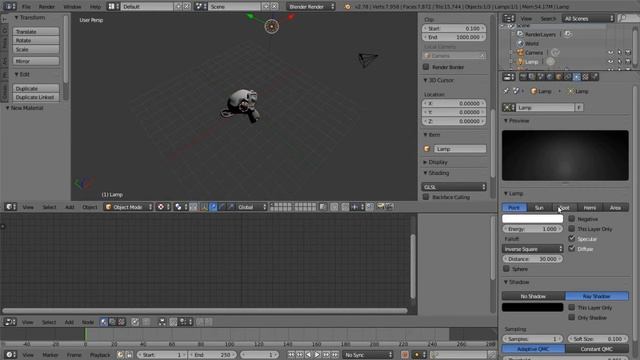640x360 pixels.
Task: Click the Translate button
Action: pos(36,31)
